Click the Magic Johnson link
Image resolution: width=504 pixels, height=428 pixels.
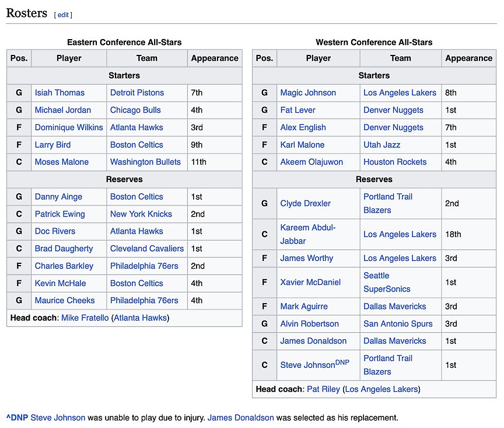click(308, 93)
